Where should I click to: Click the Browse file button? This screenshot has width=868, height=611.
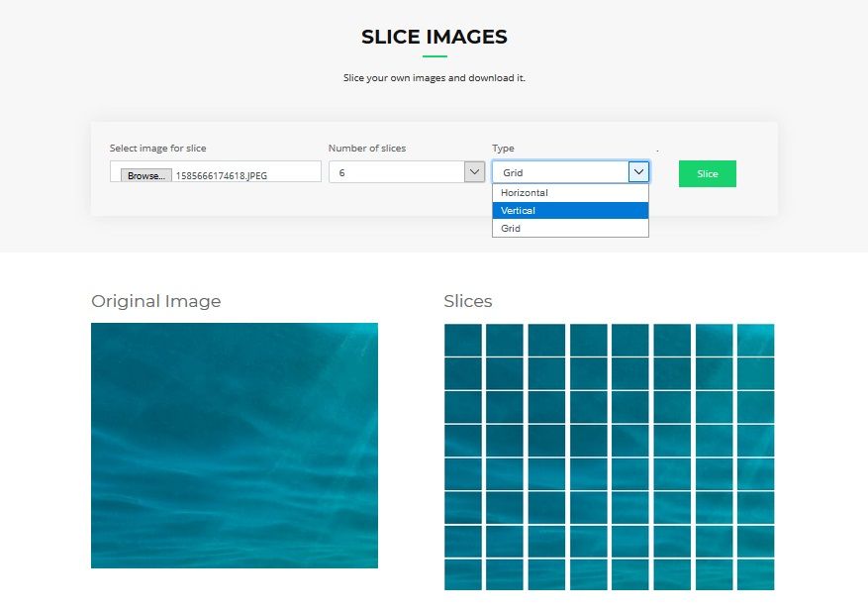coord(145,175)
